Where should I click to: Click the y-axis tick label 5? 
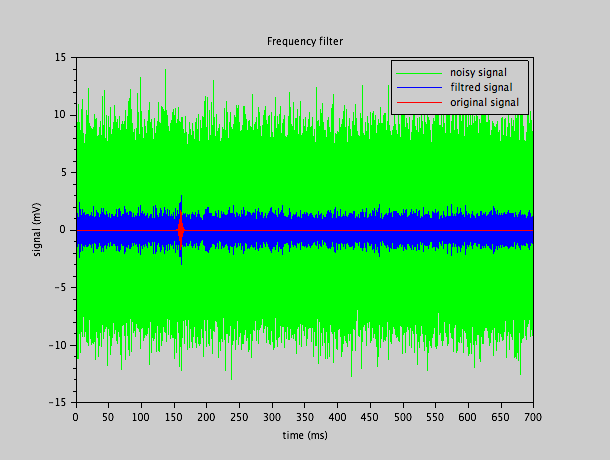[62, 172]
